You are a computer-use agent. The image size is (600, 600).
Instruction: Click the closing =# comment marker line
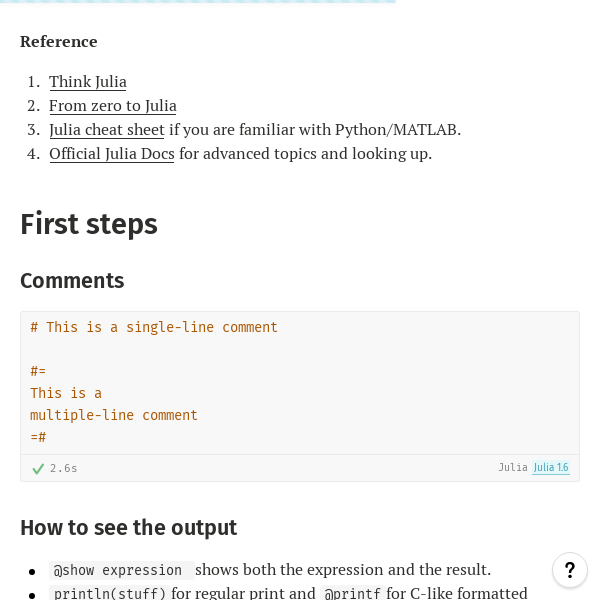(38, 437)
